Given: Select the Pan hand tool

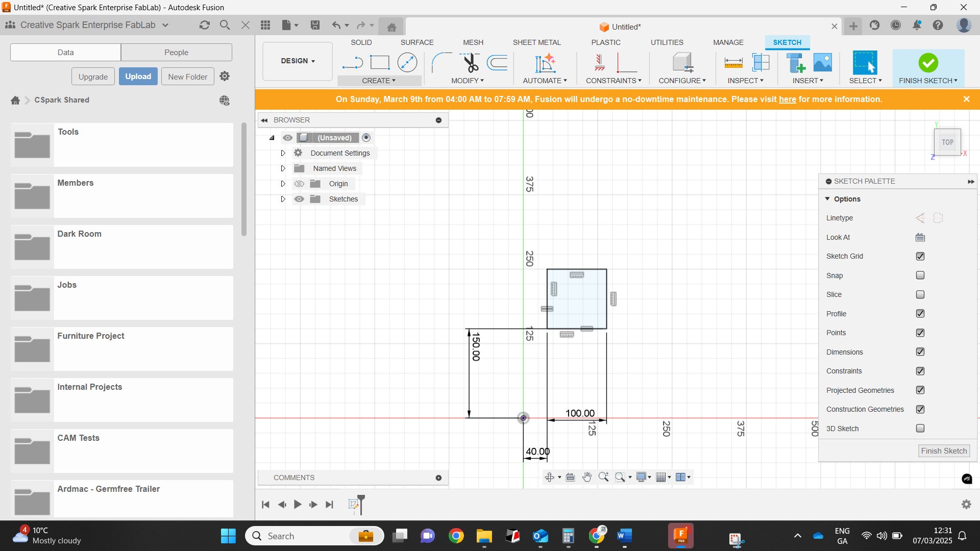Looking at the screenshot, I should click(x=587, y=477).
